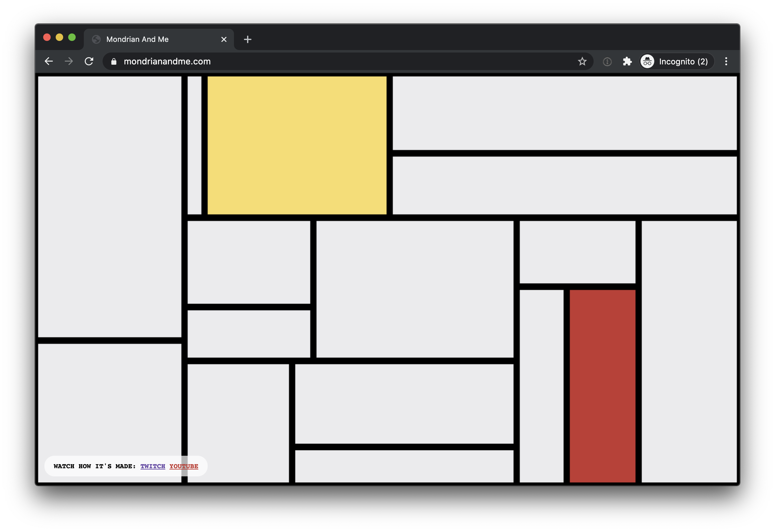
Task: Go back using the browser back arrow
Action: click(x=49, y=61)
